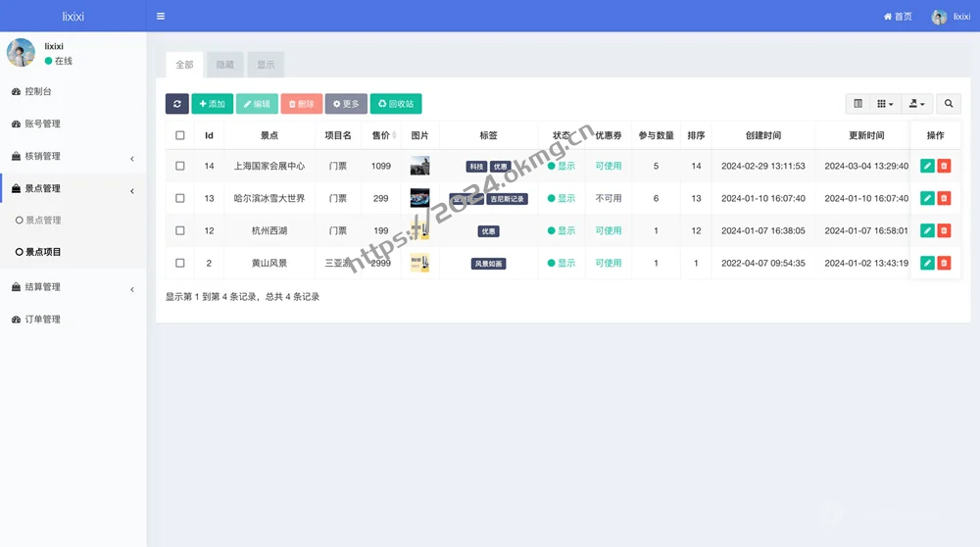Click the 风景如画 tag
The image size is (980, 547).
click(x=489, y=264)
